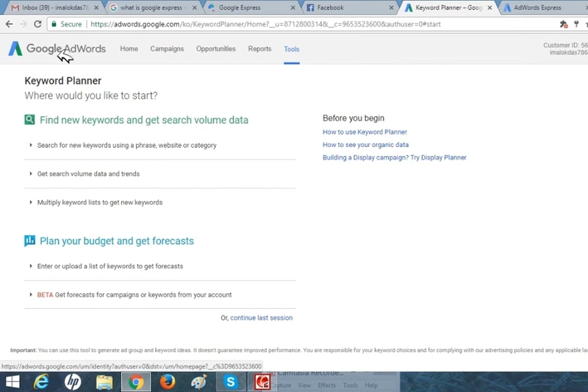Reload the page with the refresh icon
The image size is (588, 392).
[x=37, y=24]
